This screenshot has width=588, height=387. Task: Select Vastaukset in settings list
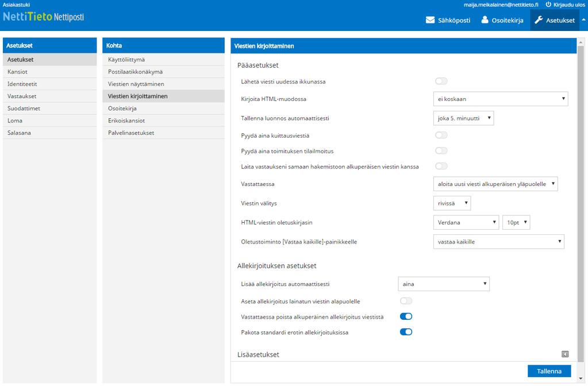tap(49, 96)
